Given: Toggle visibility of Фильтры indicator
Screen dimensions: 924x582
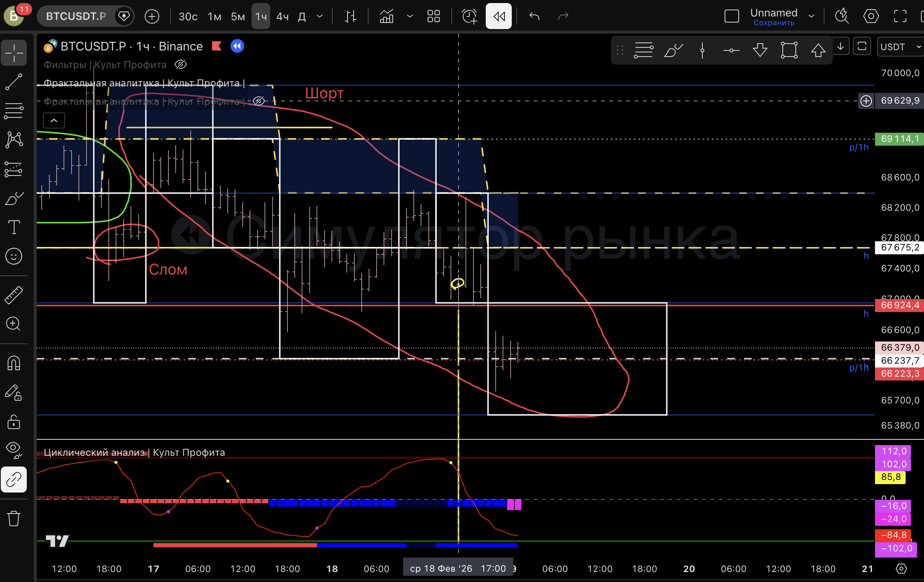Looking at the screenshot, I should pyautogui.click(x=181, y=64).
